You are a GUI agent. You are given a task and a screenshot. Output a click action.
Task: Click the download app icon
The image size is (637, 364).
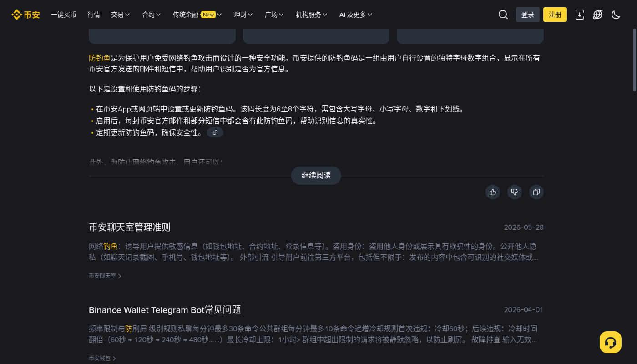(x=580, y=15)
